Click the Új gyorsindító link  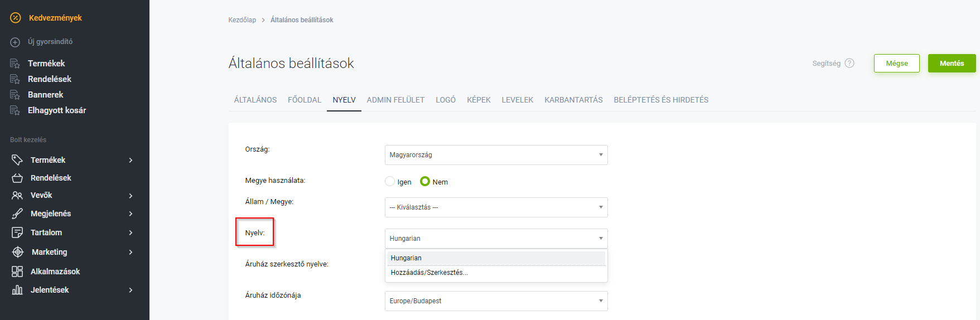[x=50, y=42]
